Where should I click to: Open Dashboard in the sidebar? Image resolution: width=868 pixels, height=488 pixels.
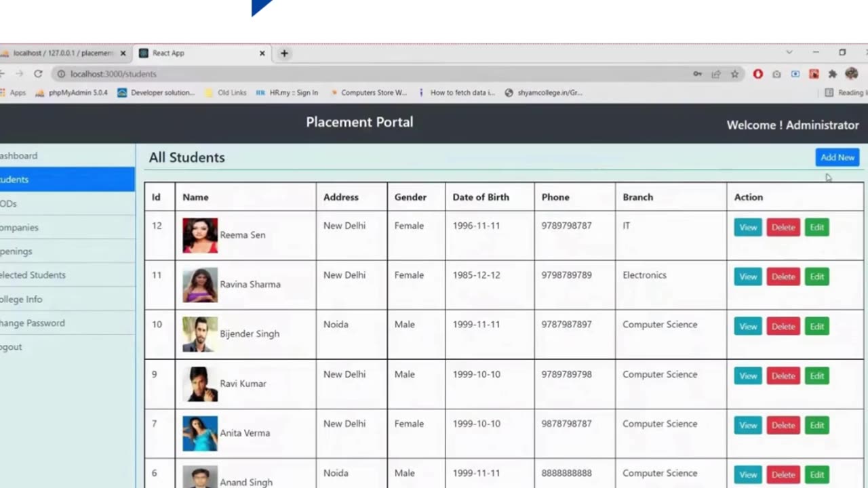pos(67,156)
